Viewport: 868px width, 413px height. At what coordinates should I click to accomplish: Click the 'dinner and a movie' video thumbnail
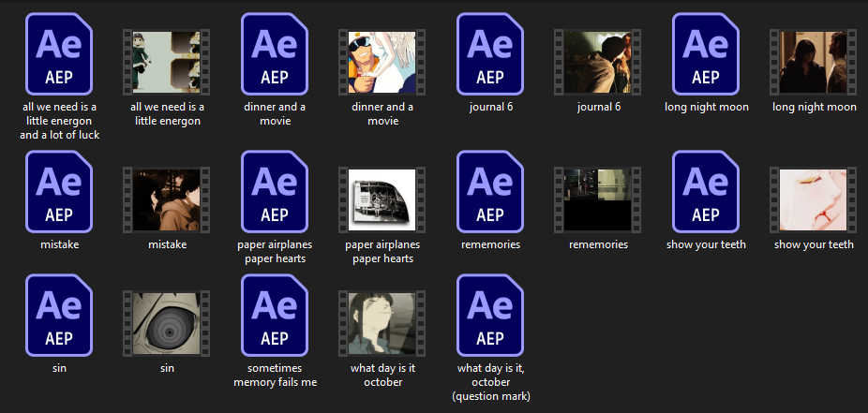tap(382, 62)
